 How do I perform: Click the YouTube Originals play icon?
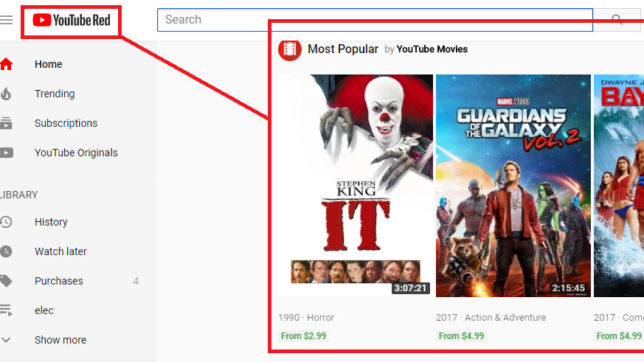pyautogui.click(x=6, y=153)
